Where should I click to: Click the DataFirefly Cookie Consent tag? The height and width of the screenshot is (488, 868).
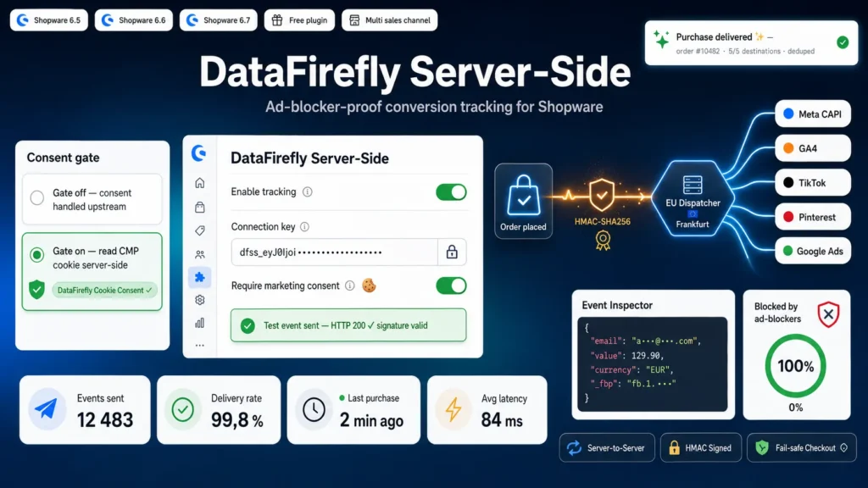104,290
